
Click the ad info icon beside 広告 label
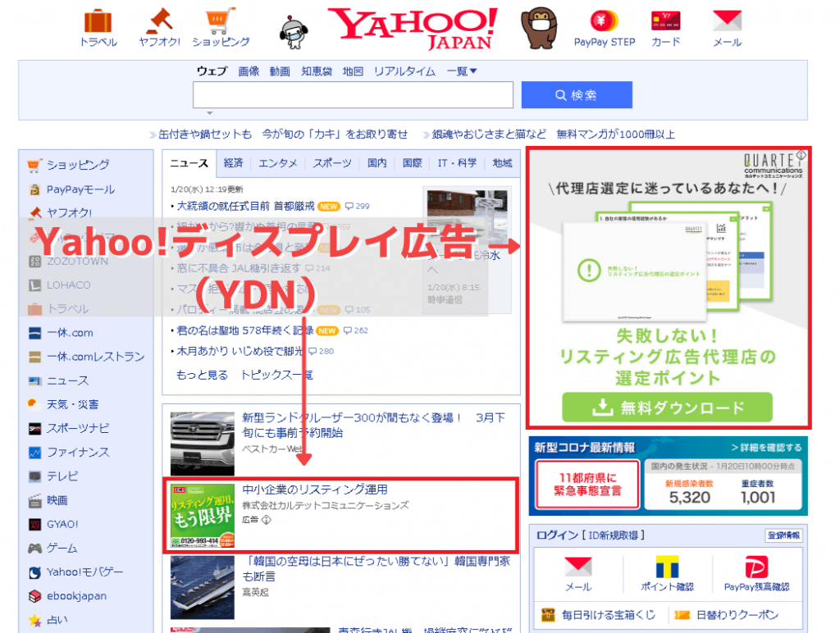pos(267,520)
